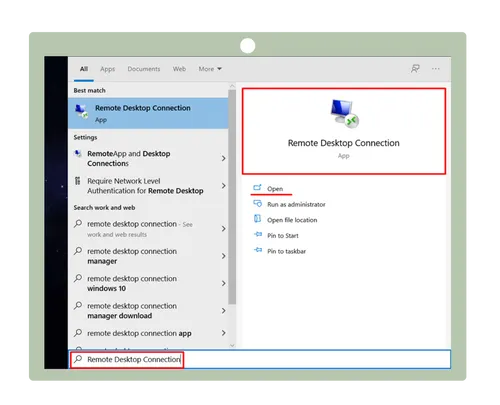The image size is (500, 405).
Task: Select 'remote desktop connection - See work and web results'
Action: (148, 229)
